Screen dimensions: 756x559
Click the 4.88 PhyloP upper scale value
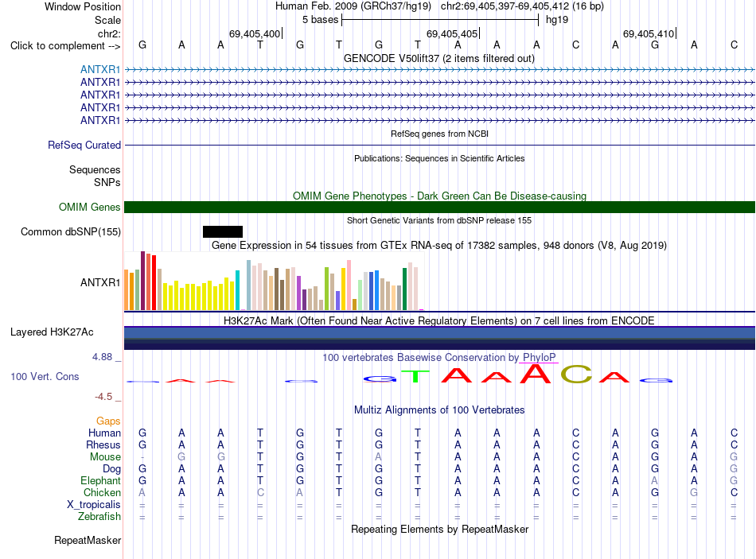102,357
